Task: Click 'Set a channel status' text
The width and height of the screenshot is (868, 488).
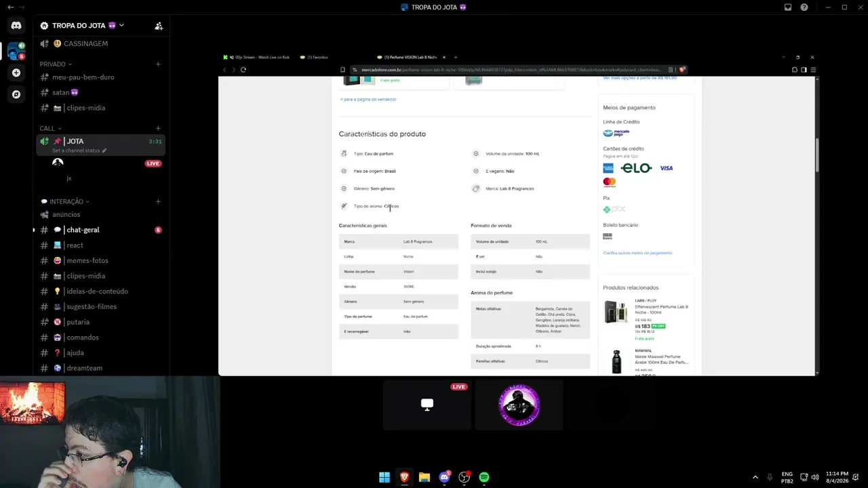Action: click(76, 150)
